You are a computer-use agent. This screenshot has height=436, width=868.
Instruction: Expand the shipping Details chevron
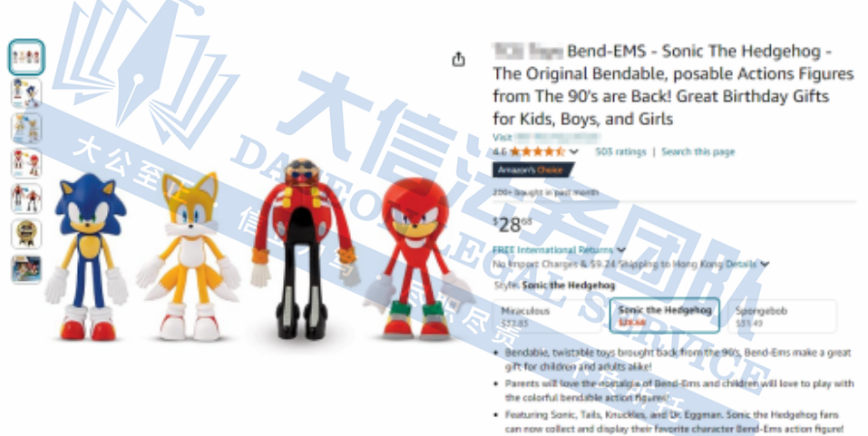[765, 265]
